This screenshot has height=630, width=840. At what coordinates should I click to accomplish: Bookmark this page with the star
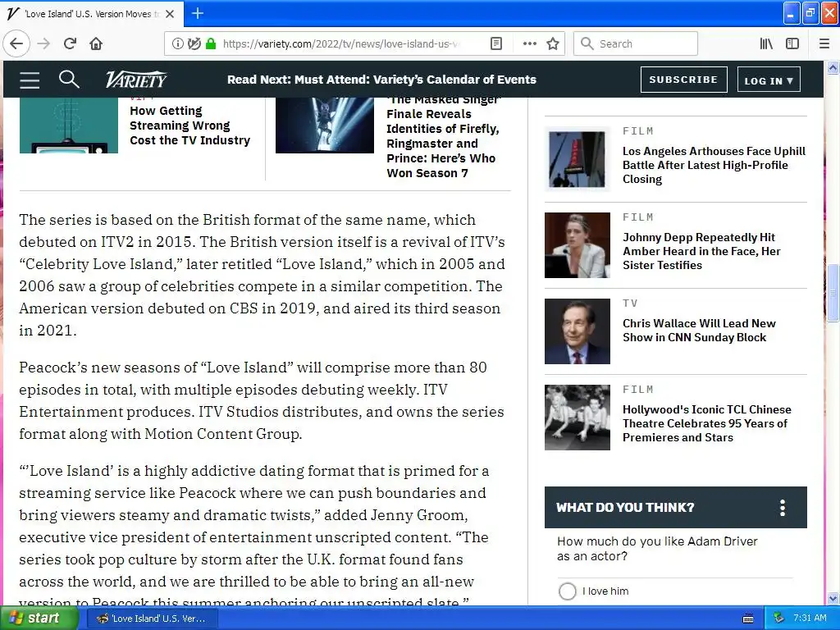click(553, 44)
